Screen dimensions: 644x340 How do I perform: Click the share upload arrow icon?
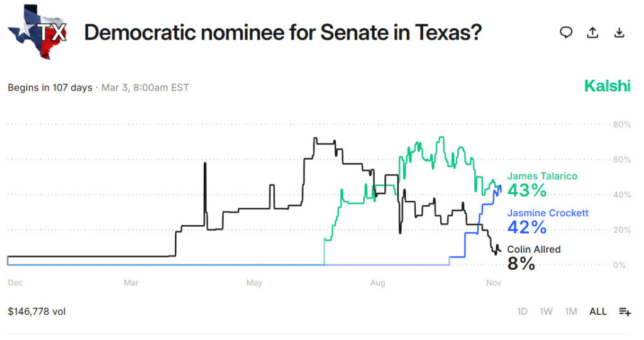pyautogui.click(x=592, y=33)
